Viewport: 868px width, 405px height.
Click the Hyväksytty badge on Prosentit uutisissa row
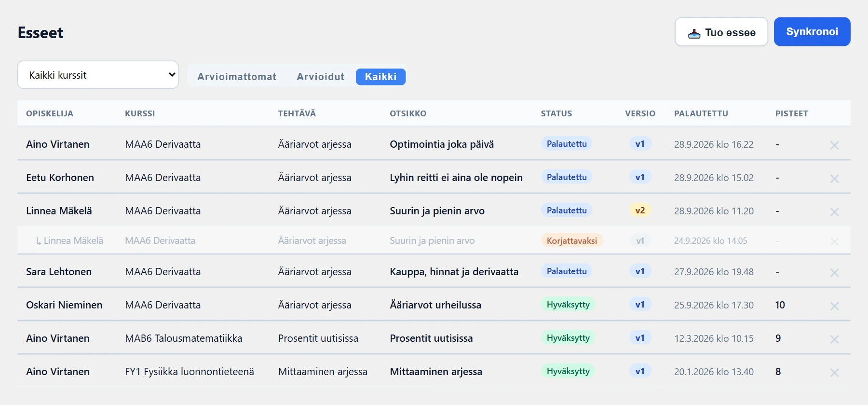[568, 338]
